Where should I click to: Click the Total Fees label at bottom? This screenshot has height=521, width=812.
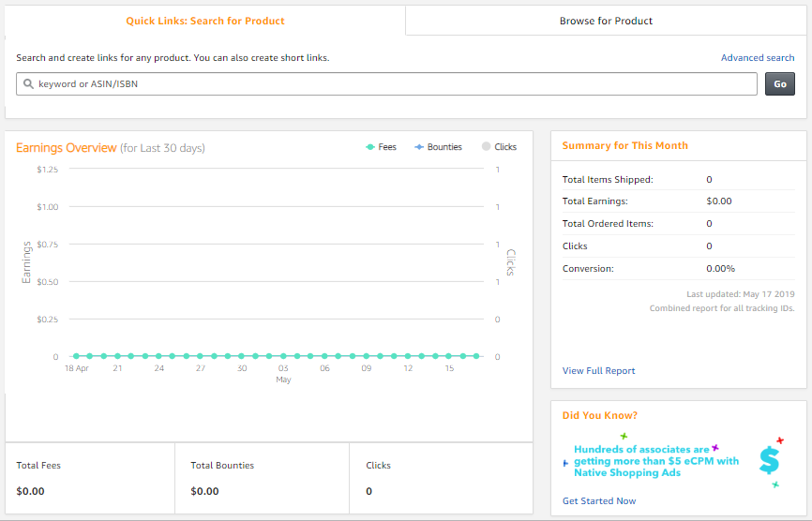point(38,465)
